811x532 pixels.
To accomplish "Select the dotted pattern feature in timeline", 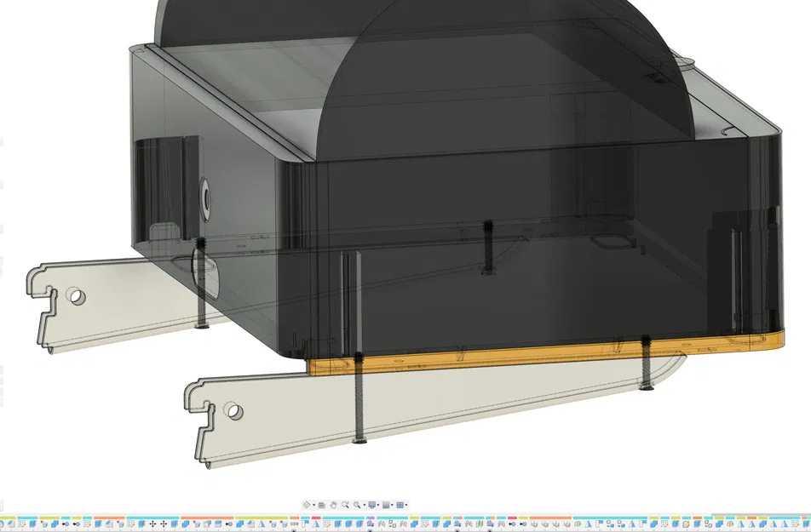I will (x=295, y=523).
